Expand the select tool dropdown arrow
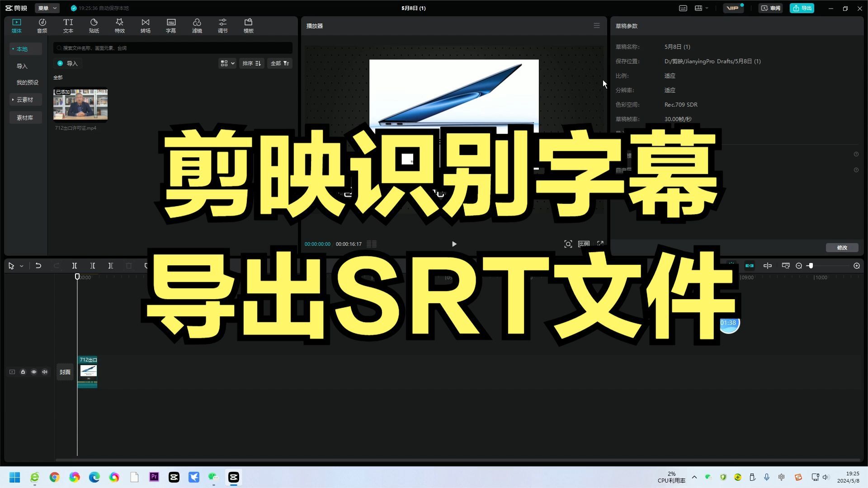 [21, 266]
